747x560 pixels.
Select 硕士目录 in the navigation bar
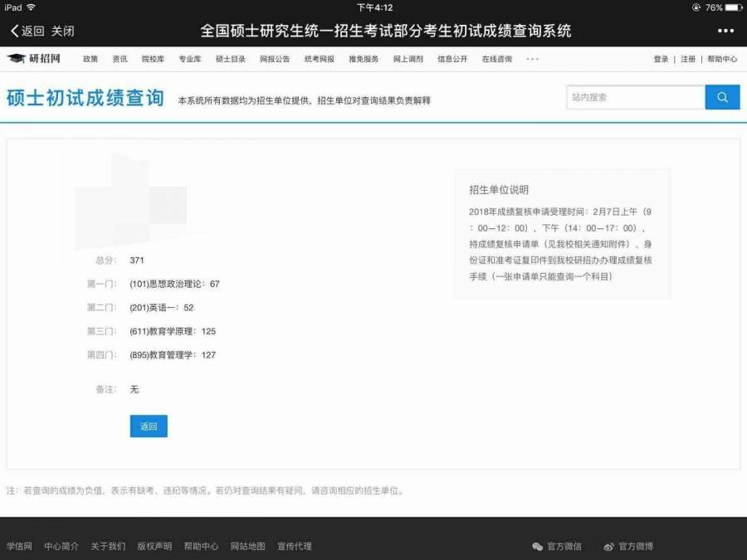click(x=231, y=59)
